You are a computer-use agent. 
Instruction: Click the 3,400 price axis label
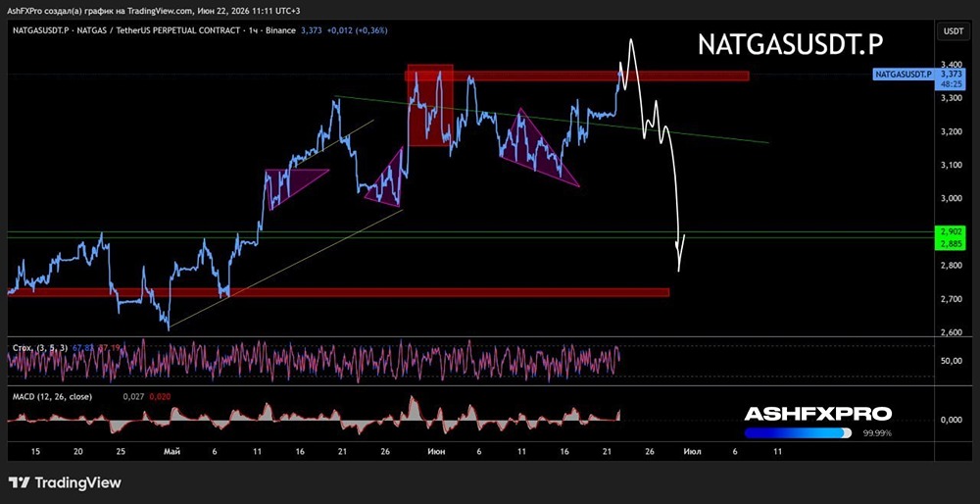950,65
